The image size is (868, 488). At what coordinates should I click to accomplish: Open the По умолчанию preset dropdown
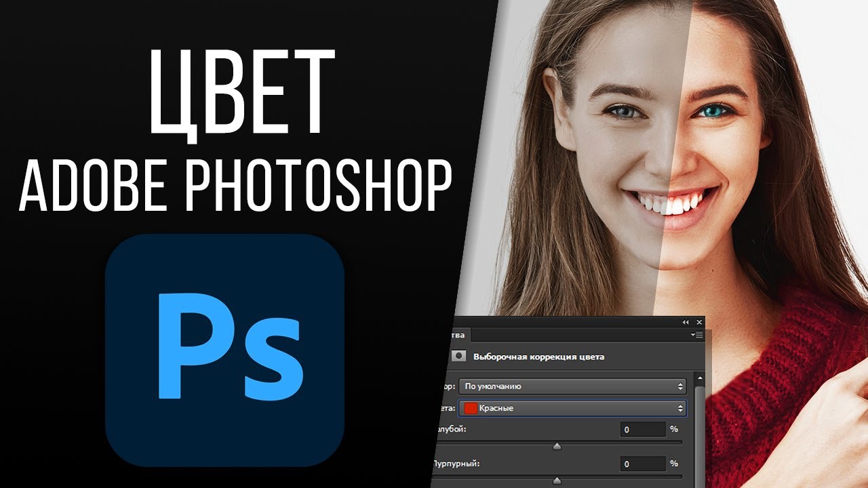coord(573,386)
